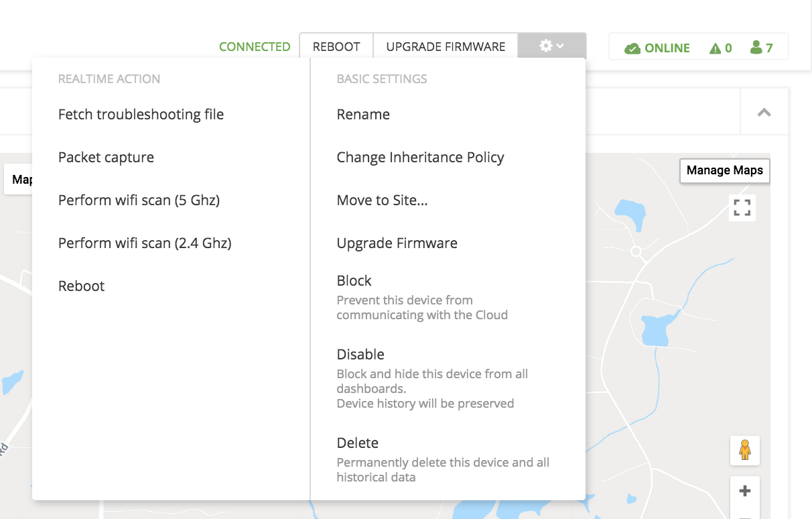Select the Block device option
The width and height of the screenshot is (812, 519).
click(x=354, y=280)
